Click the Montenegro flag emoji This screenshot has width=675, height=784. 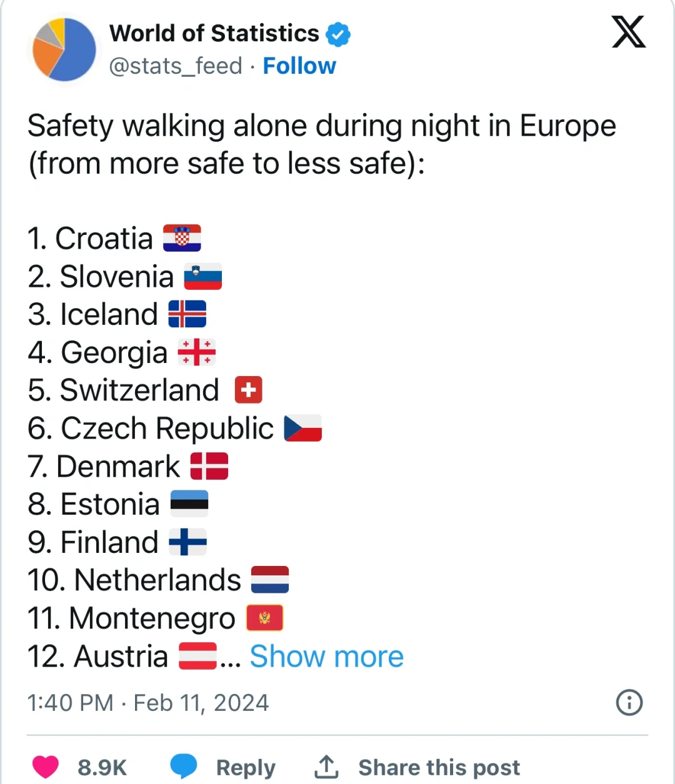pyautogui.click(x=265, y=618)
